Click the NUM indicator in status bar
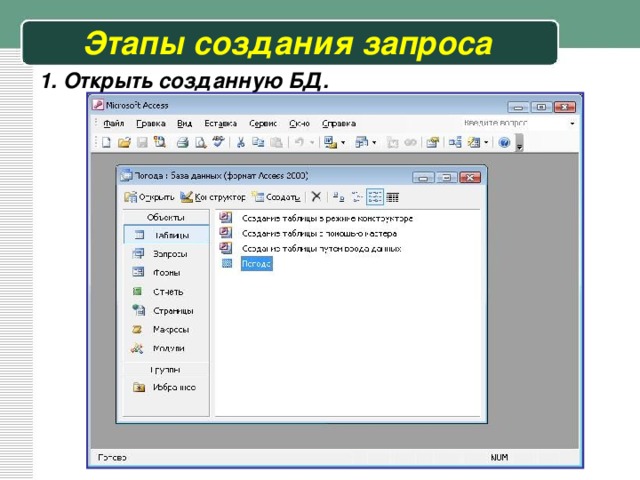This screenshot has width=640, height=480. point(499,457)
